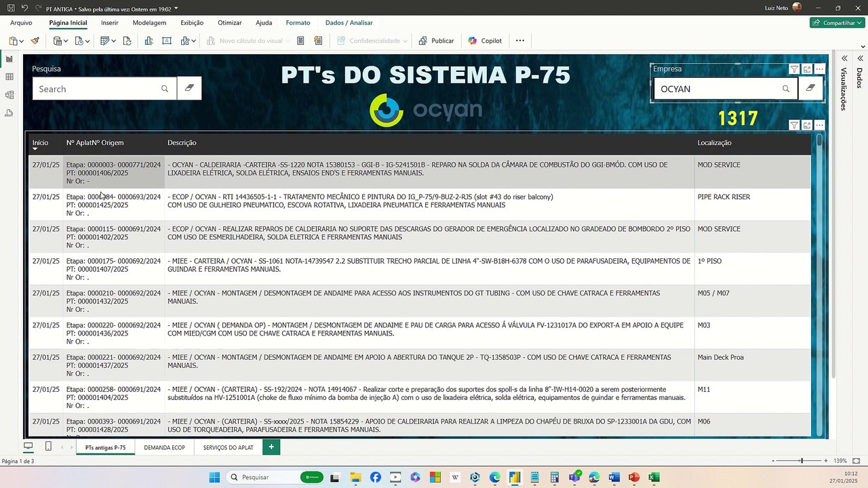Open the Dados / Analisar tab

click(349, 22)
